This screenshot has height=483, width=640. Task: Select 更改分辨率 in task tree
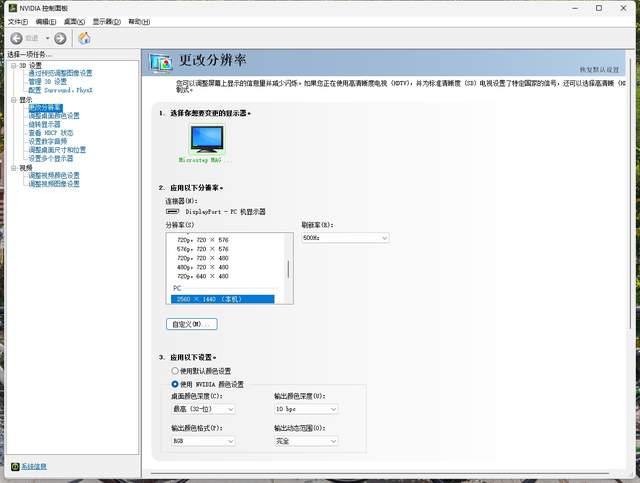(46, 108)
